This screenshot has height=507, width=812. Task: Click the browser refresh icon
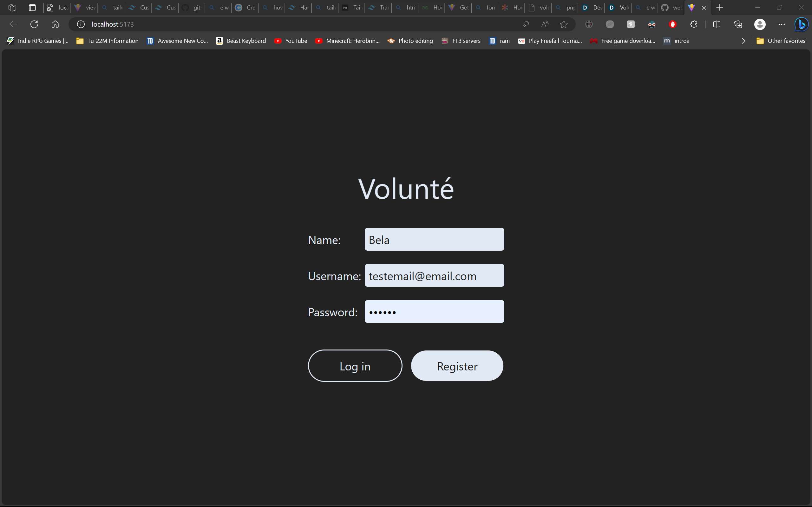pyautogui.click(x=34, y=24)
